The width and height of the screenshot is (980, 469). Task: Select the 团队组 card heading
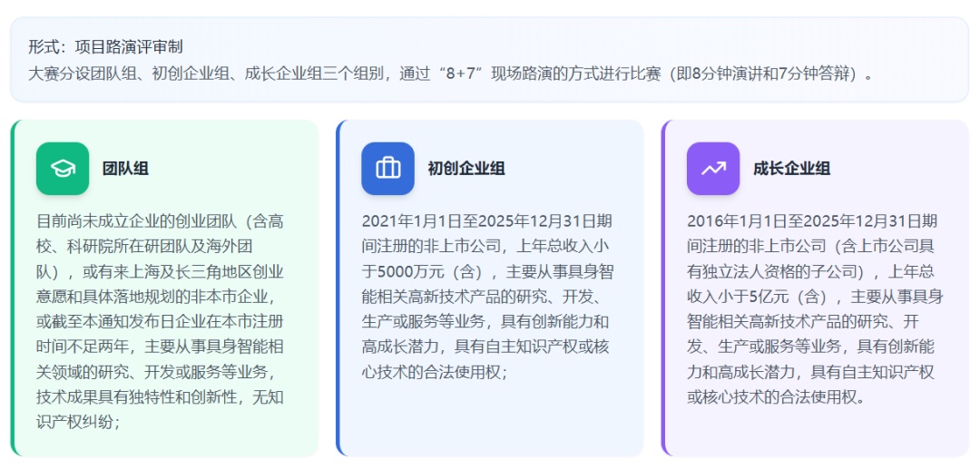tap(125, 169)
